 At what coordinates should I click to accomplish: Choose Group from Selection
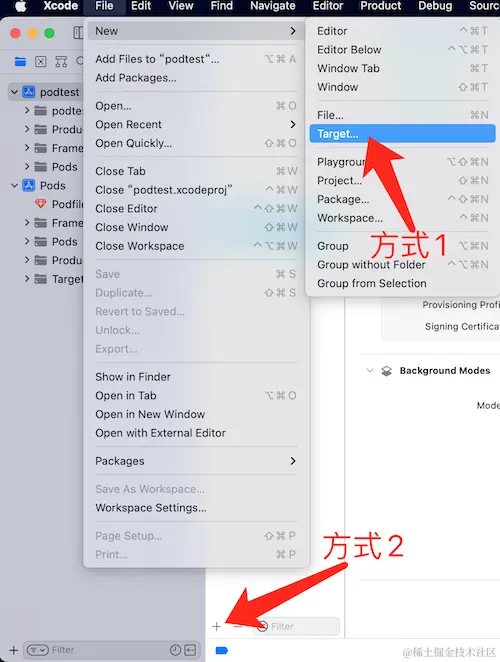(402, 283)
